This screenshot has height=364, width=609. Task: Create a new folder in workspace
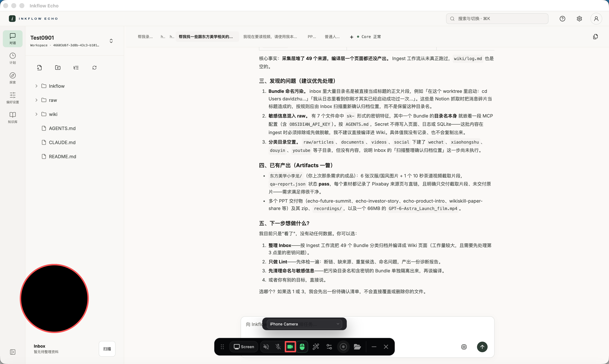(x=58, y=68)
